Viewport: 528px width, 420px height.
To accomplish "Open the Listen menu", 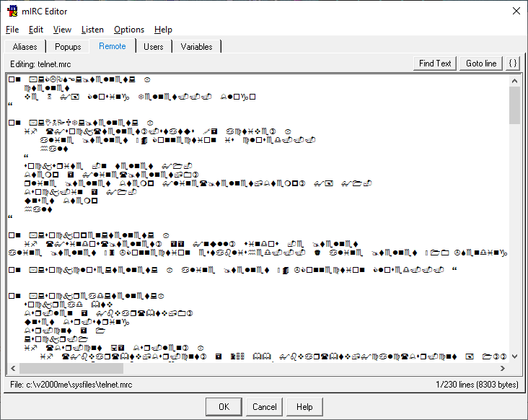I will click(x=92, y=30).
